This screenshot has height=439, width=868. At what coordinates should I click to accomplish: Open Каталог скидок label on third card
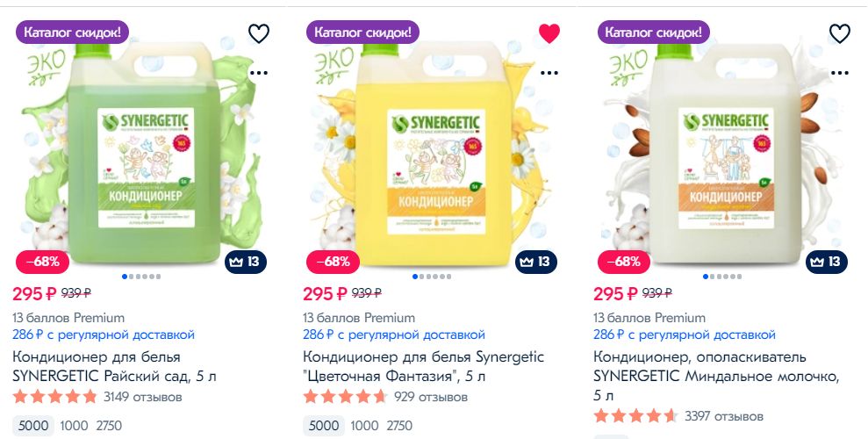(654, 32)
